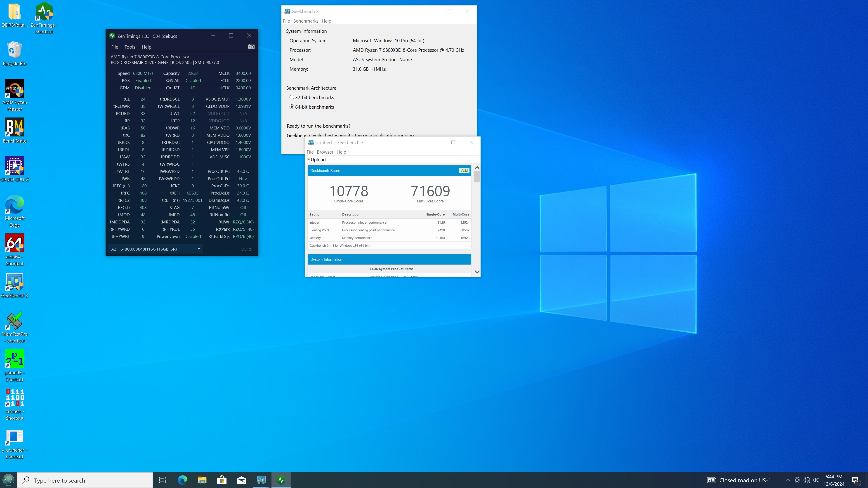Open Microsoft Store from the taskbar

tap(221, 480)
